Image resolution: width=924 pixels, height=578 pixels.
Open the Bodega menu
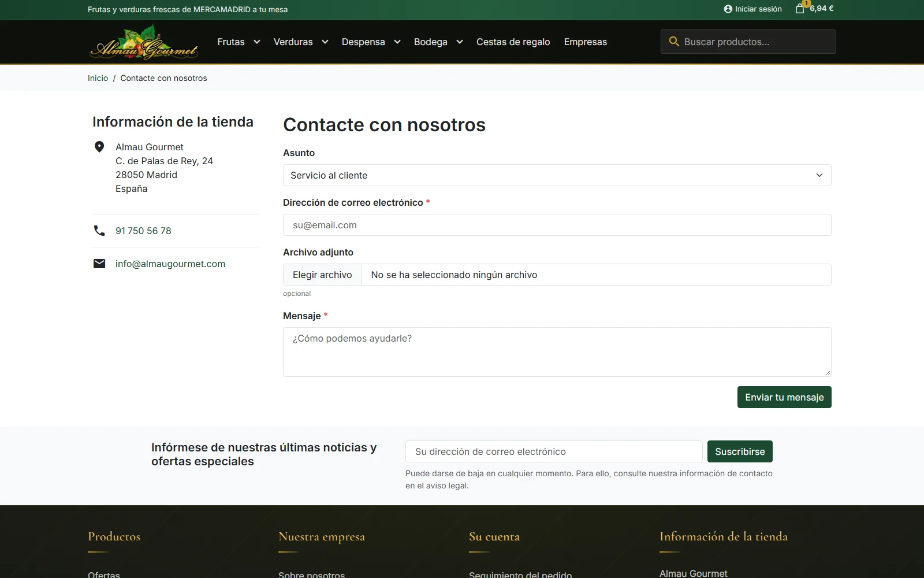pyautogui.click(x=431, y=42)
